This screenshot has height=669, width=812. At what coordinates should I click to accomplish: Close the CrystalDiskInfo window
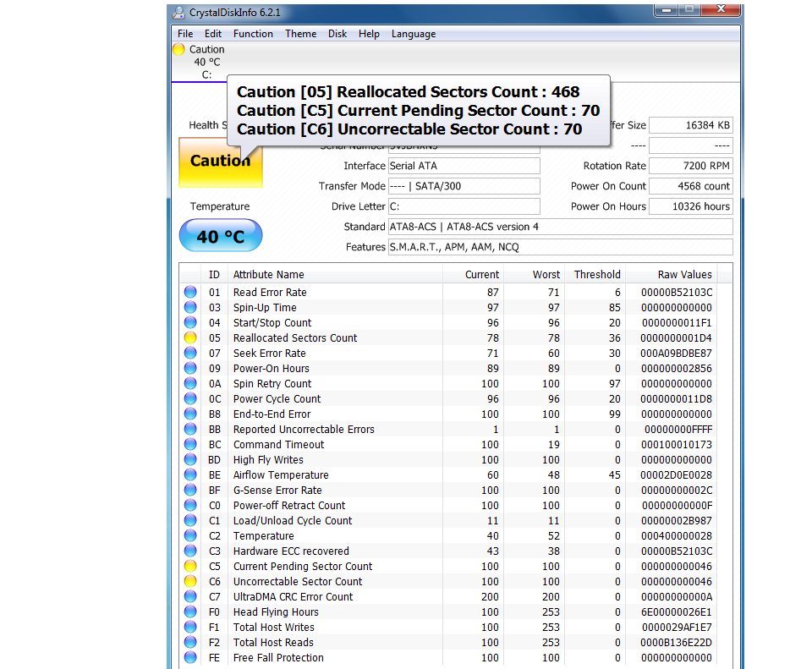coord(721,10)
